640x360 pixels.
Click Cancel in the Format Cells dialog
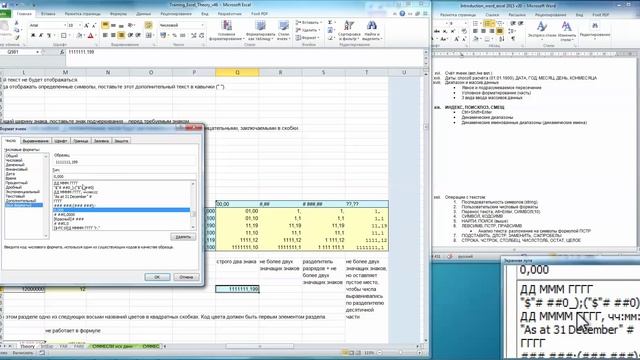click(186, 277)
